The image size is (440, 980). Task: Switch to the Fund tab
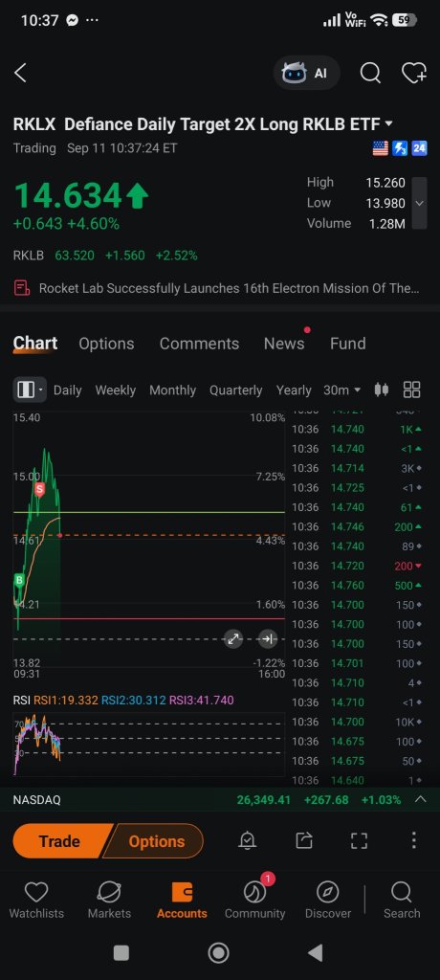pyautogui.click(x=347, y=344)
